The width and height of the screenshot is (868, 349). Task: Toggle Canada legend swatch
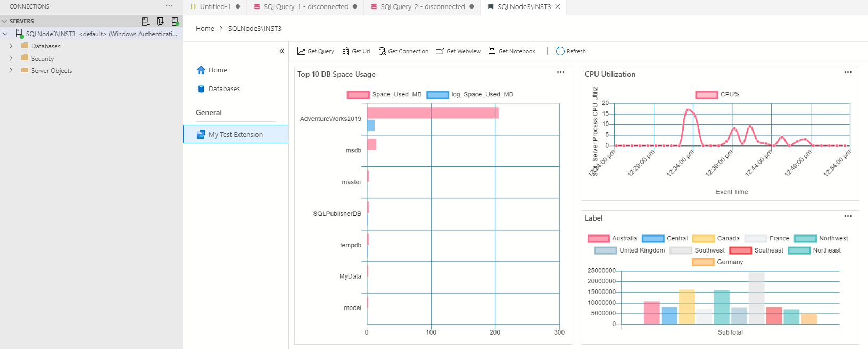click(704, 239)
